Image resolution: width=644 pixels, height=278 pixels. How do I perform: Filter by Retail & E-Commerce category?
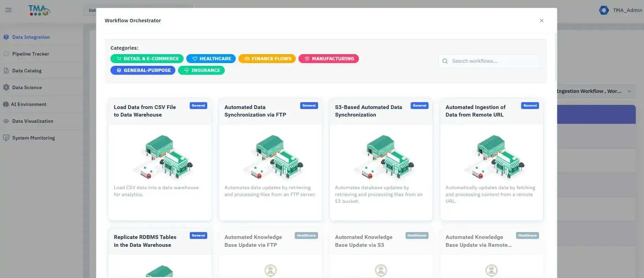point(147,59)
